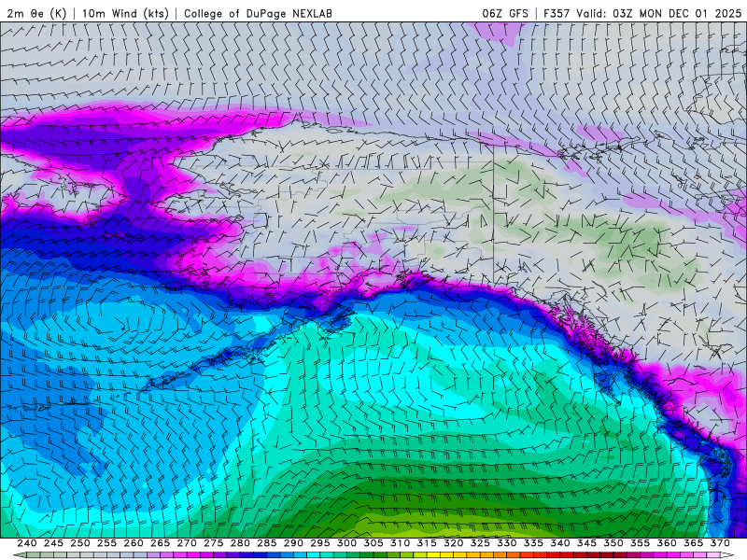Click the 275 value on the color scale

(x=214, y=543)
